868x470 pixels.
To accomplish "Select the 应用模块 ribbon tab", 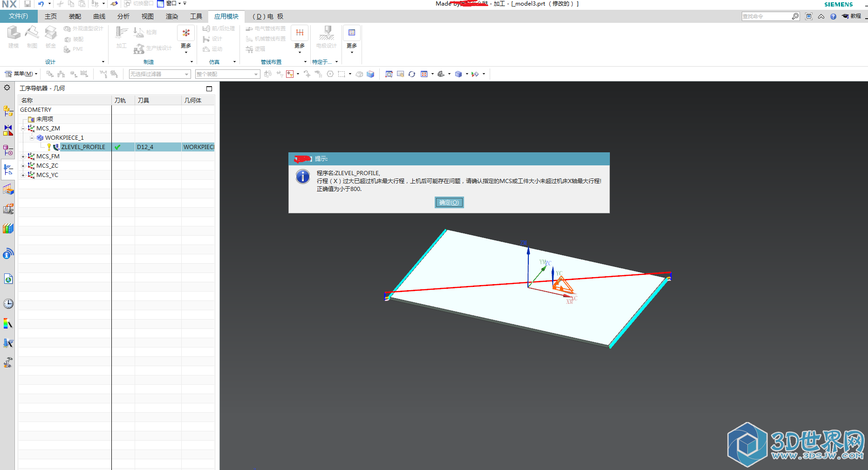I will 226,16.
